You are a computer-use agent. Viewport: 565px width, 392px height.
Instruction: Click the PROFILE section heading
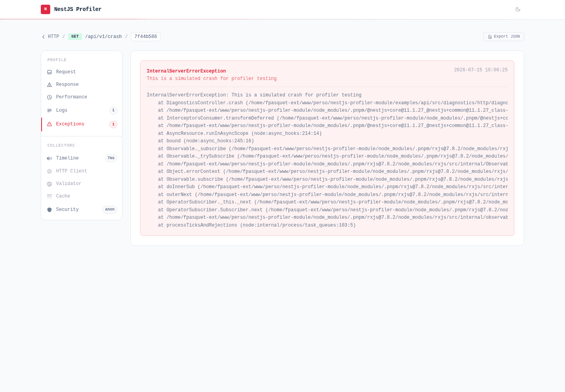tap(57, 60)
